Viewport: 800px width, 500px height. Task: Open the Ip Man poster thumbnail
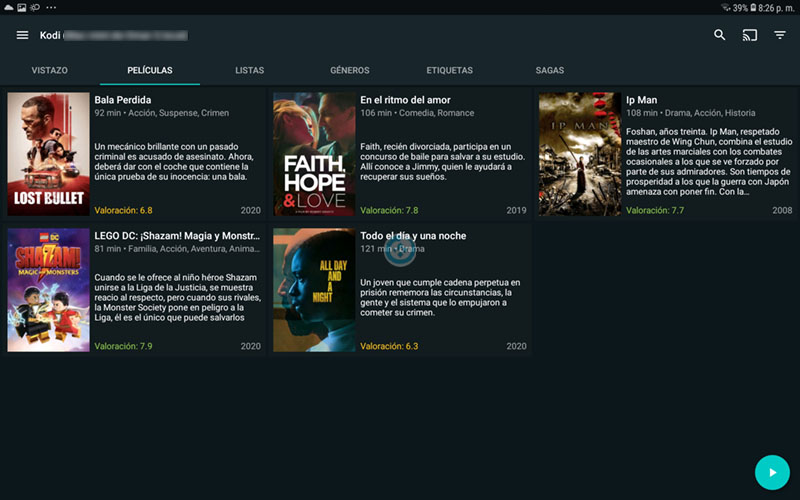tap(580, 154)
